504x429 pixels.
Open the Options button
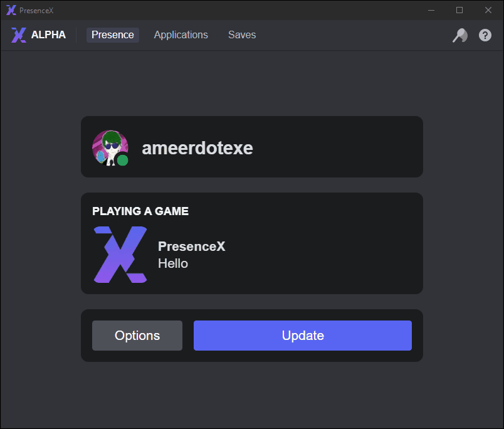point(137,335)
